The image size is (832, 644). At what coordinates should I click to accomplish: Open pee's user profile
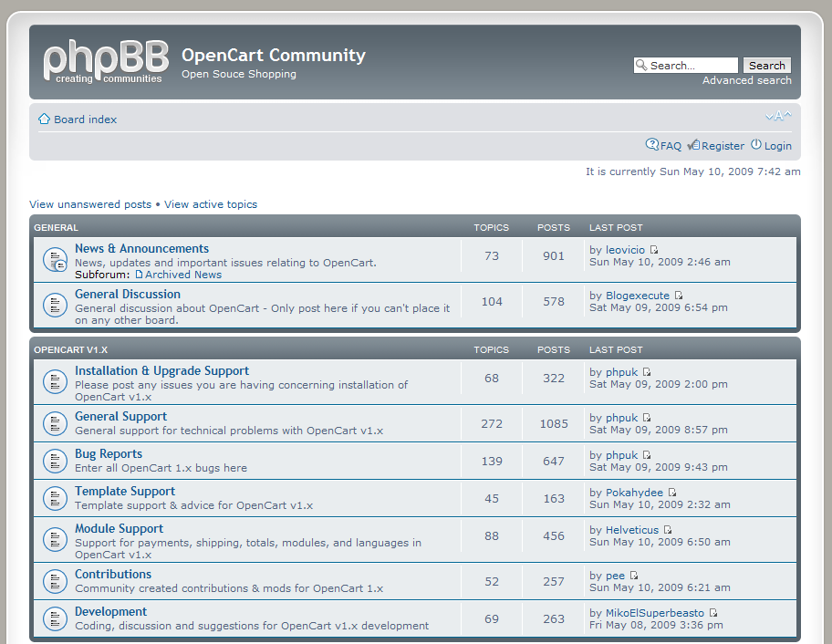pyautogui.click(x=615, y=576)
